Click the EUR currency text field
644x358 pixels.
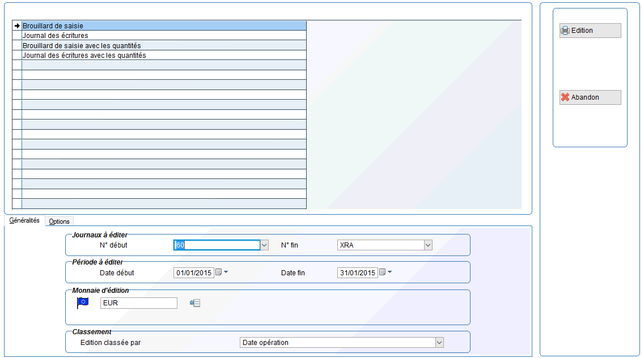(x=138, y=303)
